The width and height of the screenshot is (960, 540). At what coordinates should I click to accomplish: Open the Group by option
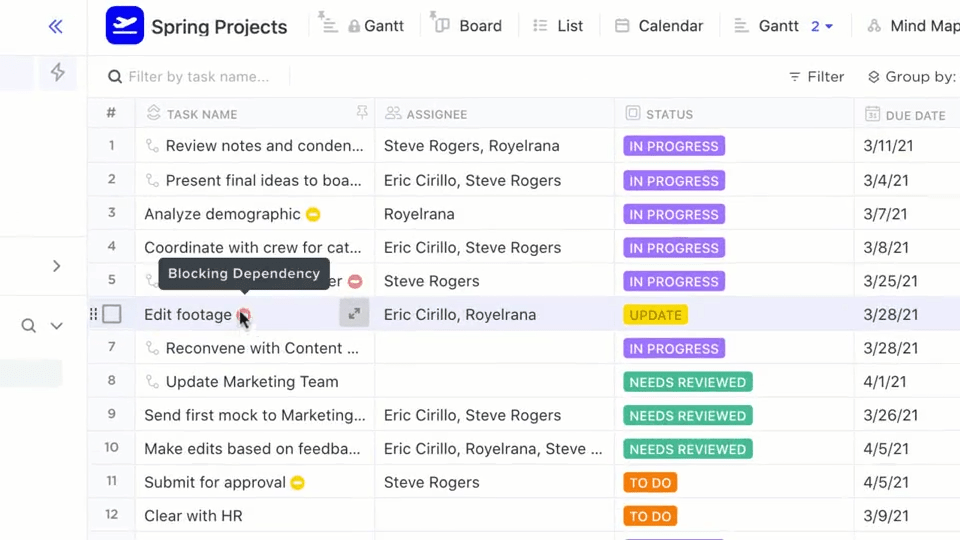click(x=912, y=77)
